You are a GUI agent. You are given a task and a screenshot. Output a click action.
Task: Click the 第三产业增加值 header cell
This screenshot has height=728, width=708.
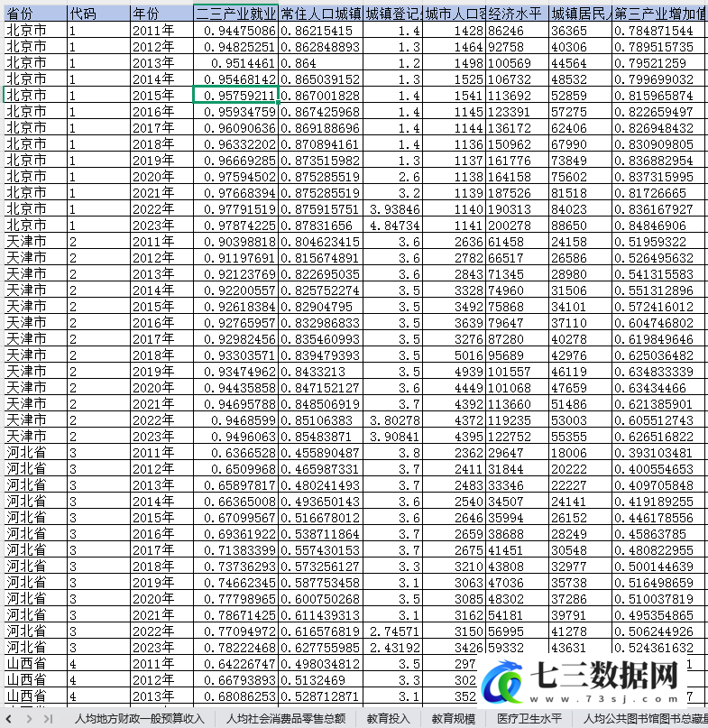pos(659,14)
